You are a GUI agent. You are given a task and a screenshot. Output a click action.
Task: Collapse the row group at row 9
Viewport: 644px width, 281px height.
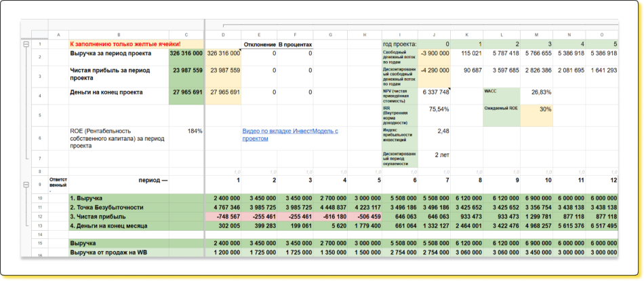(x=26, y=184)
